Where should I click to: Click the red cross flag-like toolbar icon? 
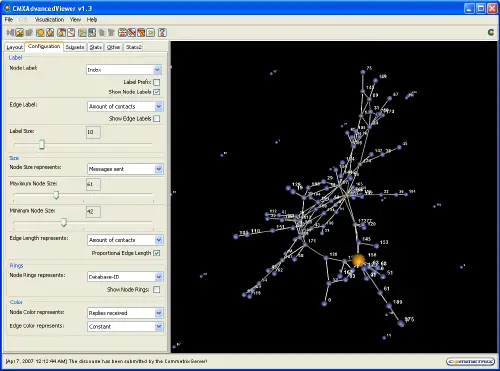pyautogui.click(x=122, y=32)
